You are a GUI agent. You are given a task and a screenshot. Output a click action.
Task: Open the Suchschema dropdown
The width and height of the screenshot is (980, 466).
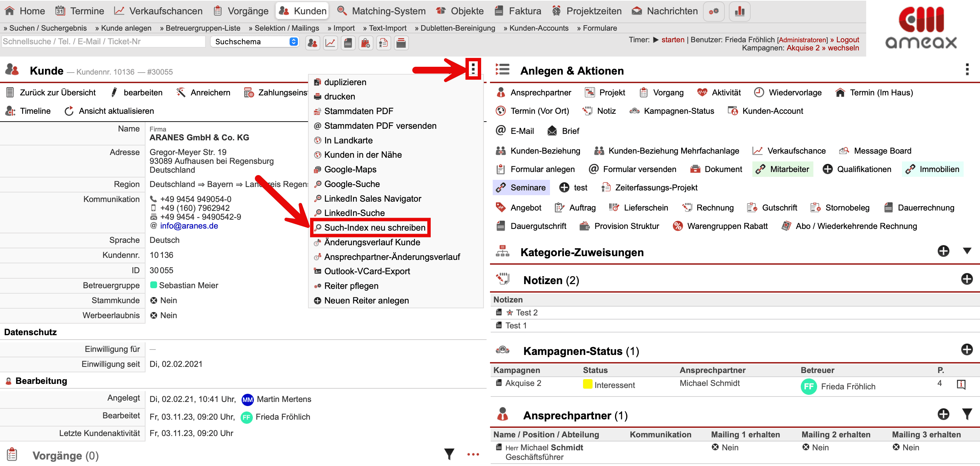(255, 42)
